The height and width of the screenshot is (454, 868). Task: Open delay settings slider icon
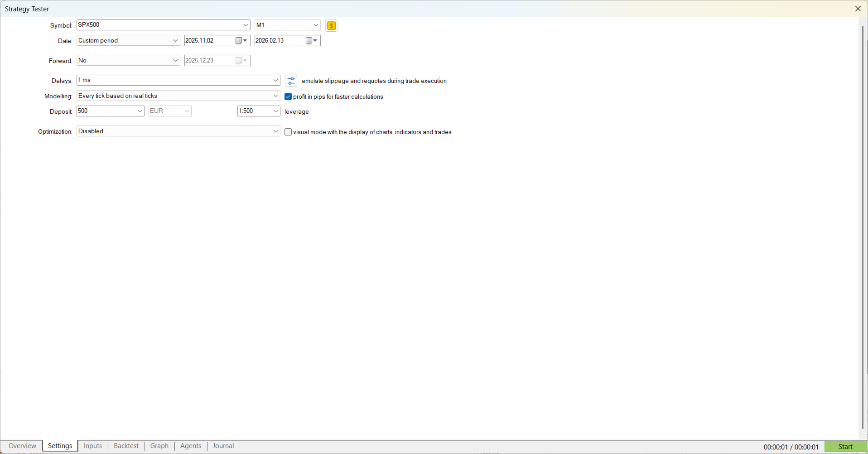point(291,81)
